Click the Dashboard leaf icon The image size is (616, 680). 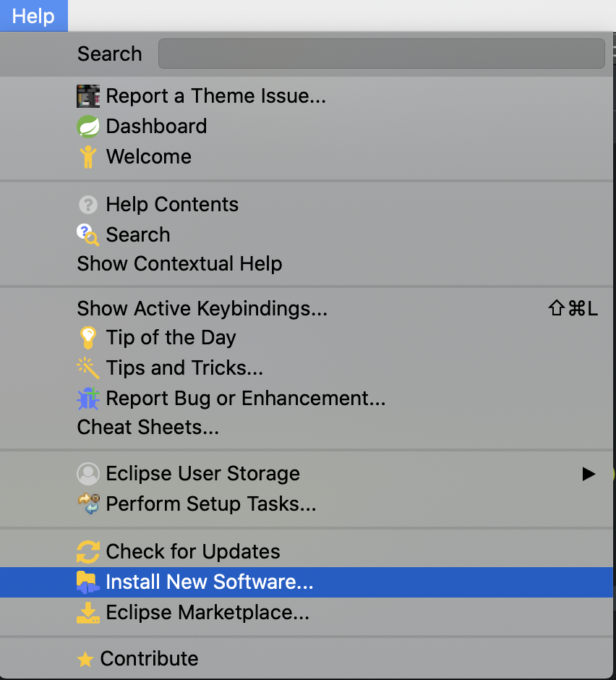click(87, 126)
